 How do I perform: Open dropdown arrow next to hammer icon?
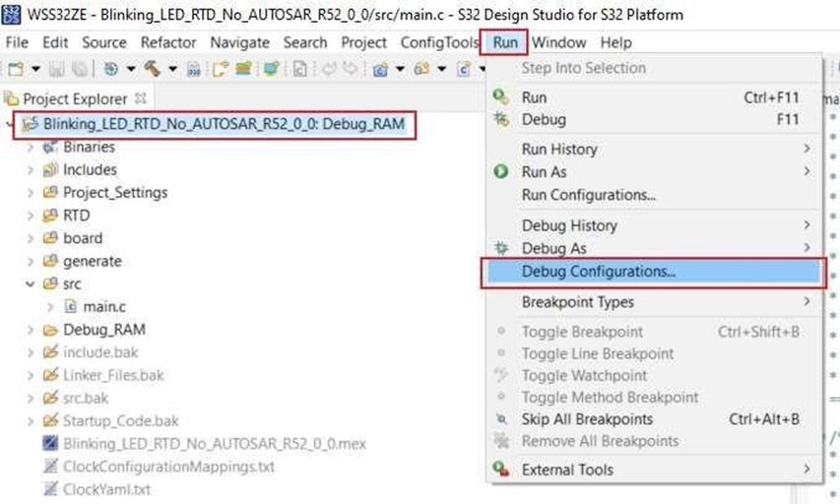click(172, 69)
